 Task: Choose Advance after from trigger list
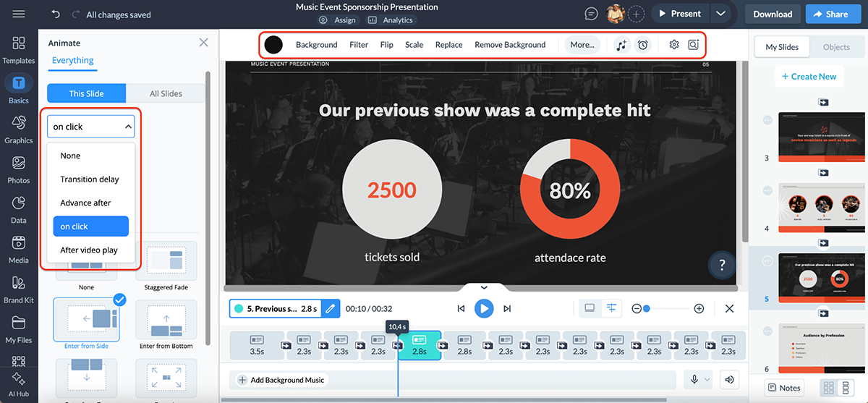pos(85,203)
